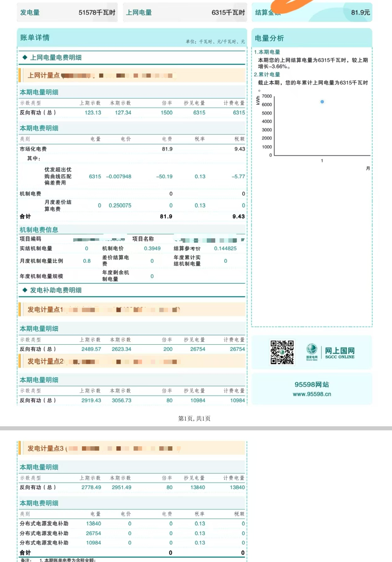Click the diamond icon before 发电补助电费明细
The width and height of the screenshot is (392, 562).
tap(25, 290)
